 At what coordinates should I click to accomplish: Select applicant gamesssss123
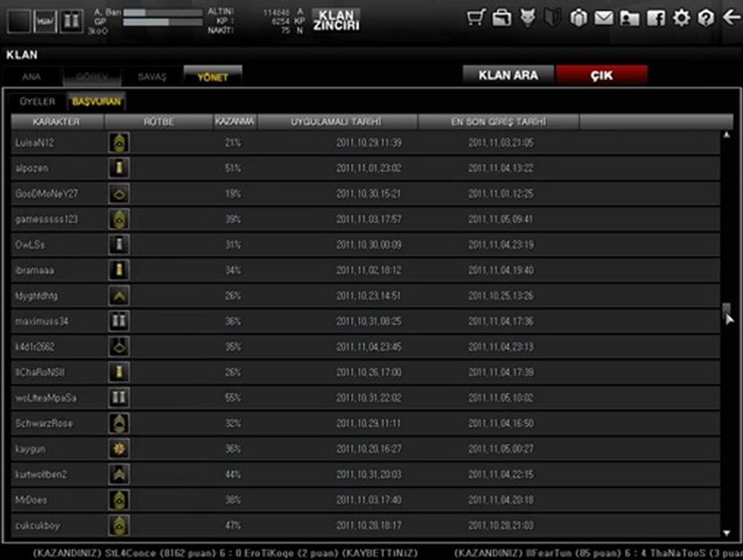point(366,219)
